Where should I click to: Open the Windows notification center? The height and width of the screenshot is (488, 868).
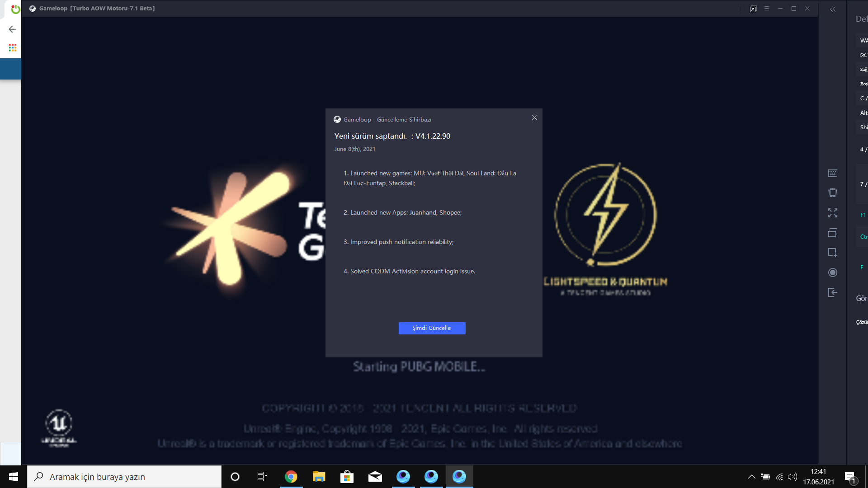coord(850,477)
